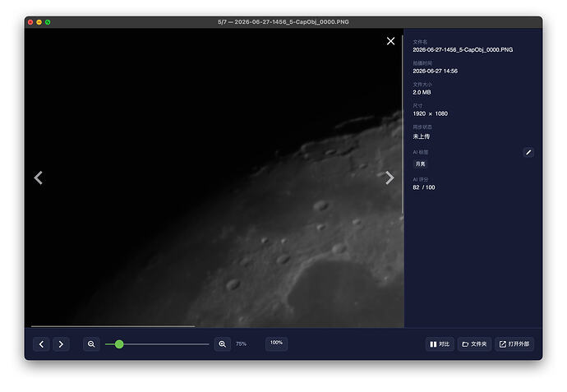This screenshot has height=392, width=567.
Task: Click the moon surface image preview
Action: 214,178
